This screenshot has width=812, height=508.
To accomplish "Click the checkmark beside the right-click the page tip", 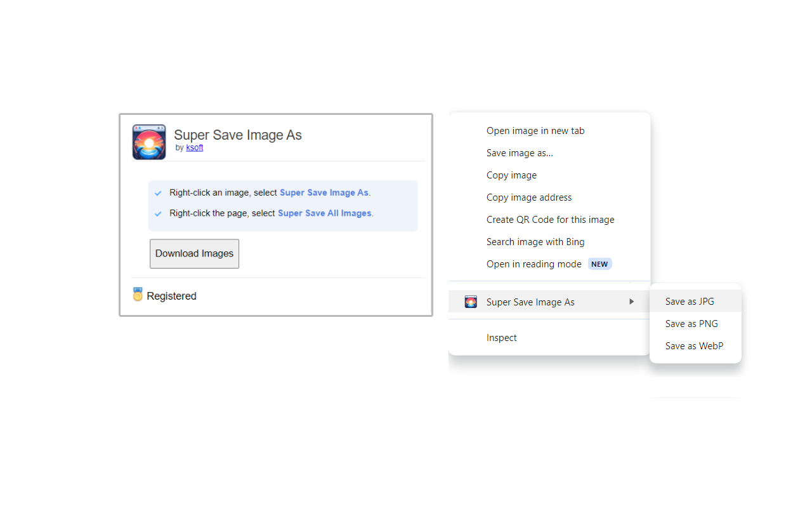I will pyautogui.click(x=158, y=214).
